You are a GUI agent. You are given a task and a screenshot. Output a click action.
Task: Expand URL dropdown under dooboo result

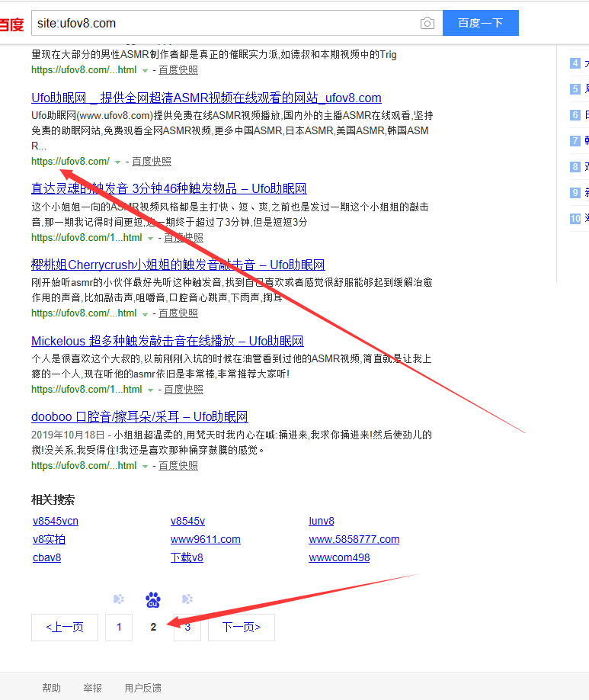[x=145, y=467]
